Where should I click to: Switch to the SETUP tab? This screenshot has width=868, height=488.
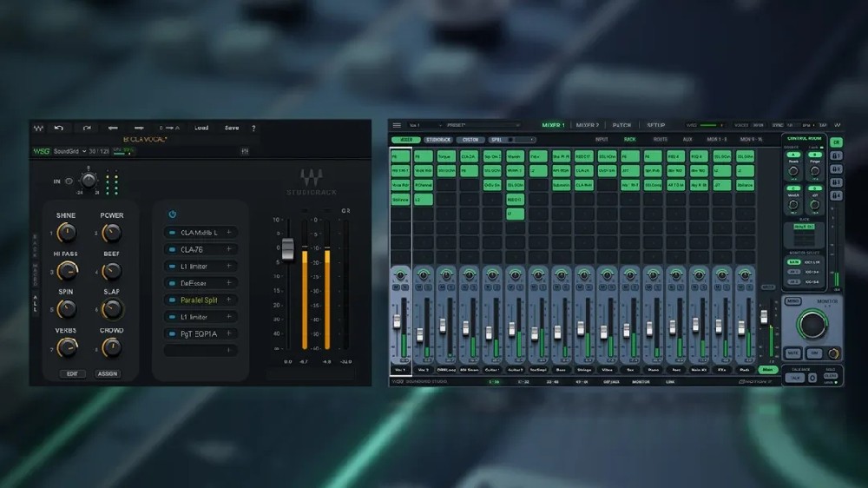pos(656,125)
